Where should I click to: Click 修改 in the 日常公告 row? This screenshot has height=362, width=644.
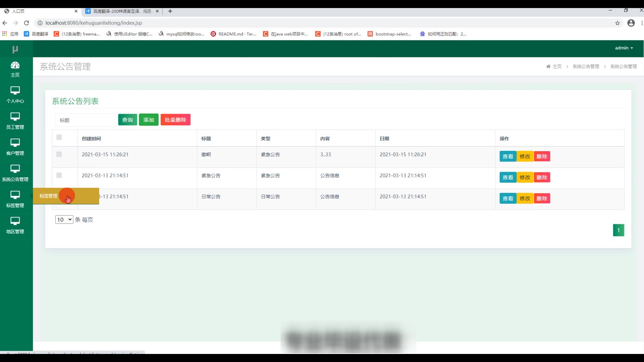(x=525, y=198)
